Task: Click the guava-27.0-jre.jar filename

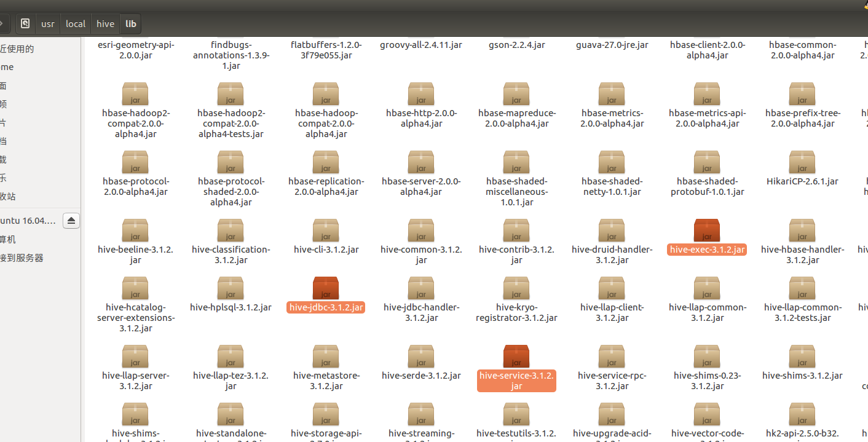Action: 612,45
